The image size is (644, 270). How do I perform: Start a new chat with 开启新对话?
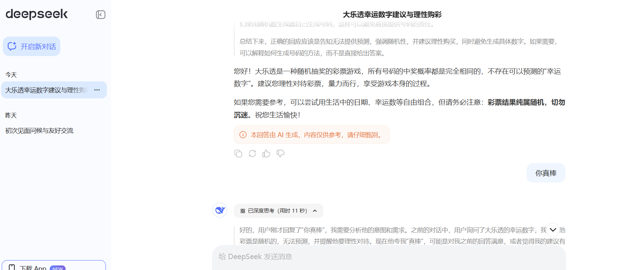point(32,47)
